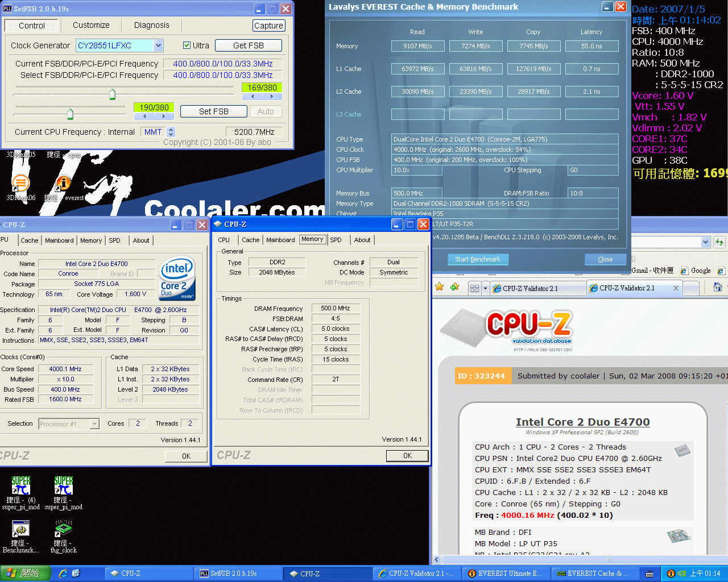Open the tab list dropdown arrow next to Quick Tabs
The height and width of the screenshot is (582, 728).
click(485, 288)
